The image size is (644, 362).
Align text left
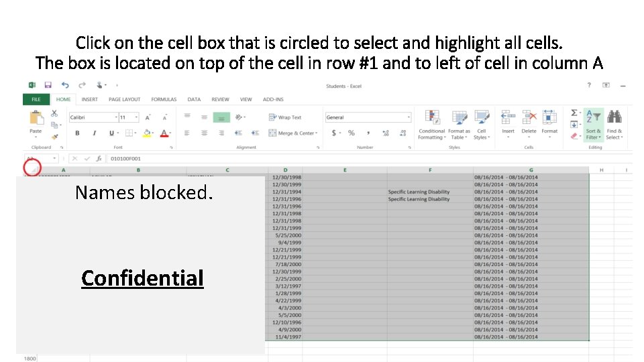pos(187,133)
